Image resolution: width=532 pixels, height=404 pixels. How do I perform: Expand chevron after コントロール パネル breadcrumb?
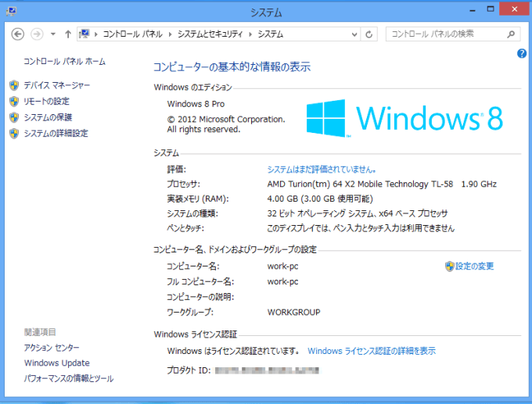pyautogui.click(x=170, y=34)
